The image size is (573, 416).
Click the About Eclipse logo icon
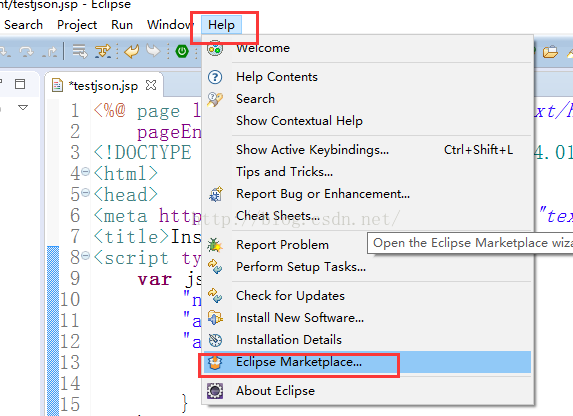(215, 391)
